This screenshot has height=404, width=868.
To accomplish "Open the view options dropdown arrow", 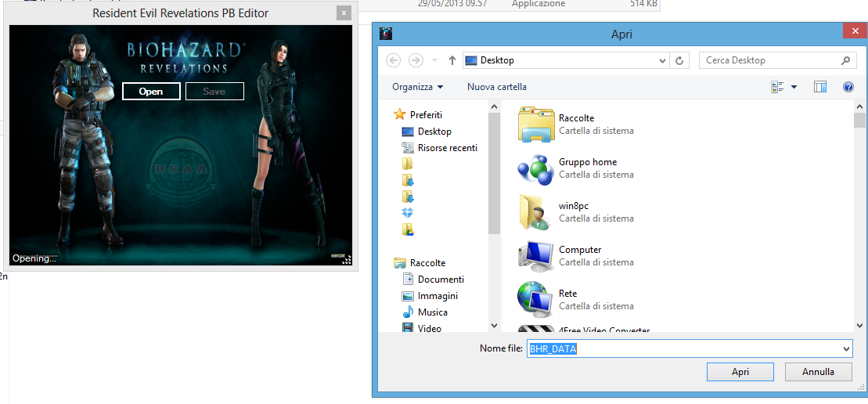I will point(794,87).
